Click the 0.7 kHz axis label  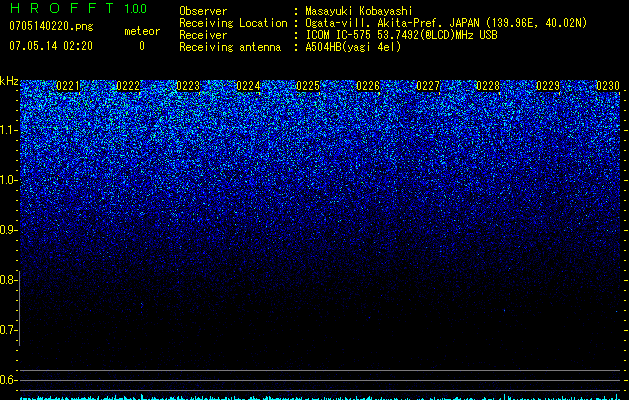(x=8, y=330)
